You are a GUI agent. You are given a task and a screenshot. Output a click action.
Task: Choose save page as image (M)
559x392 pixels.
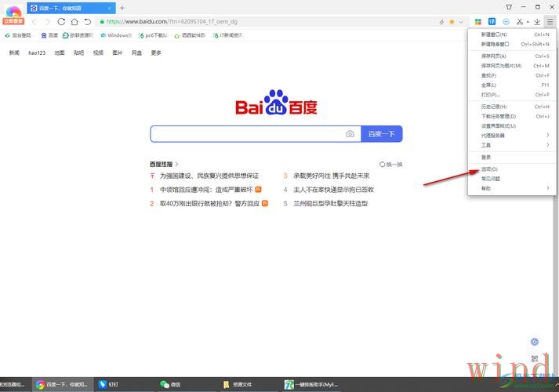[x=512, y=66]
